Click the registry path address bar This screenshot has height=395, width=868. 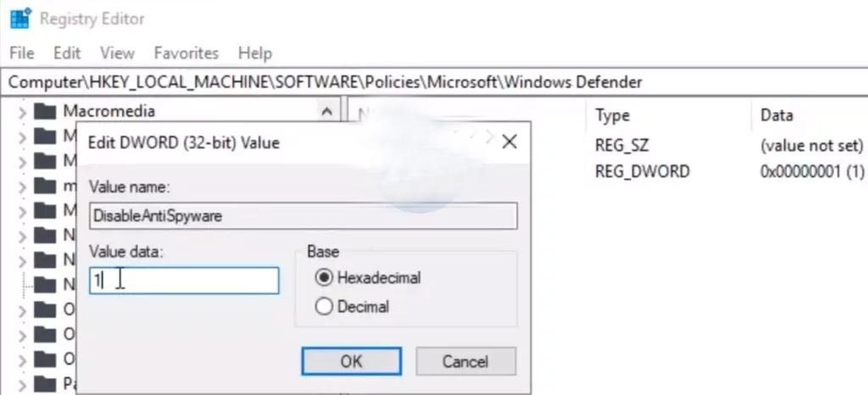(434, 82)
